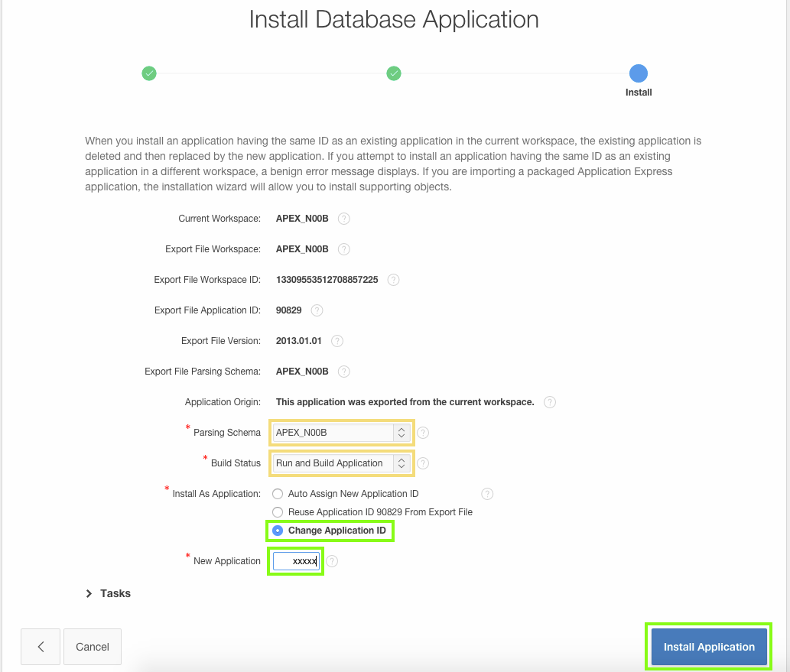This screenshot has height=672, width=790.
Task: Click the first completed wizard step checkmark
Action: click(149, 73)
